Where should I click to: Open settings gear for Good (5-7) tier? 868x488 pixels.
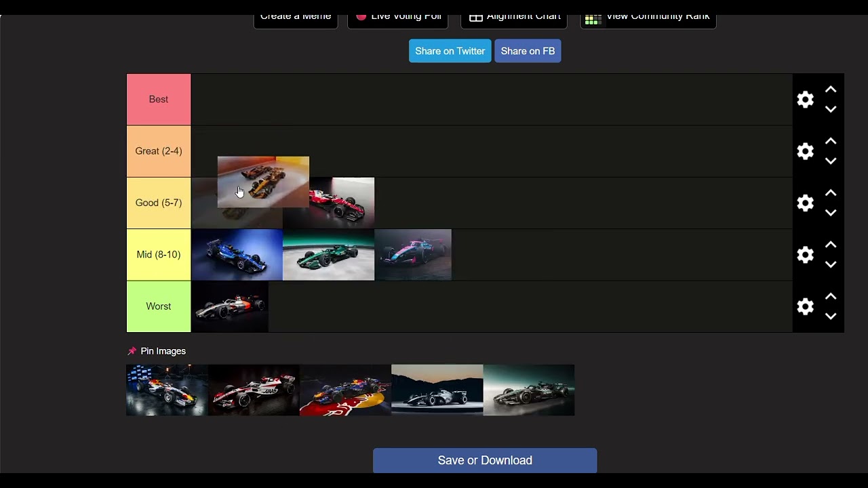coord(805,203)
